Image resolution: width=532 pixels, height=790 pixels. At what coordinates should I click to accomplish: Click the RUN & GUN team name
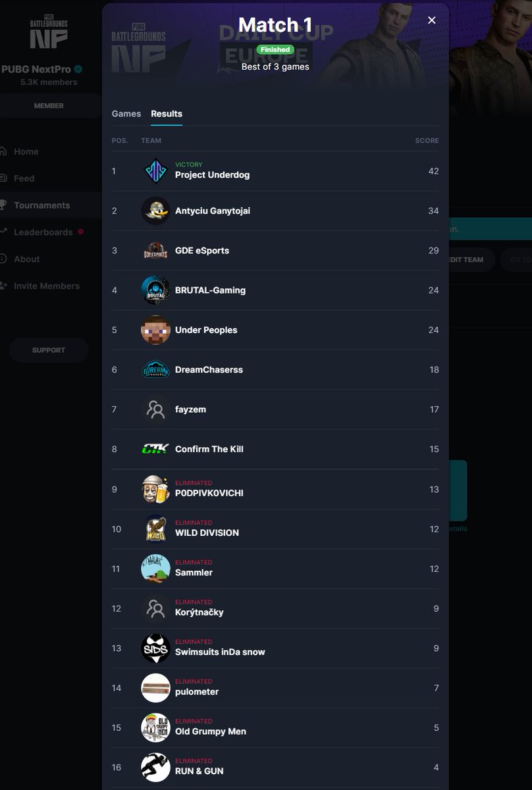[199, 771]
